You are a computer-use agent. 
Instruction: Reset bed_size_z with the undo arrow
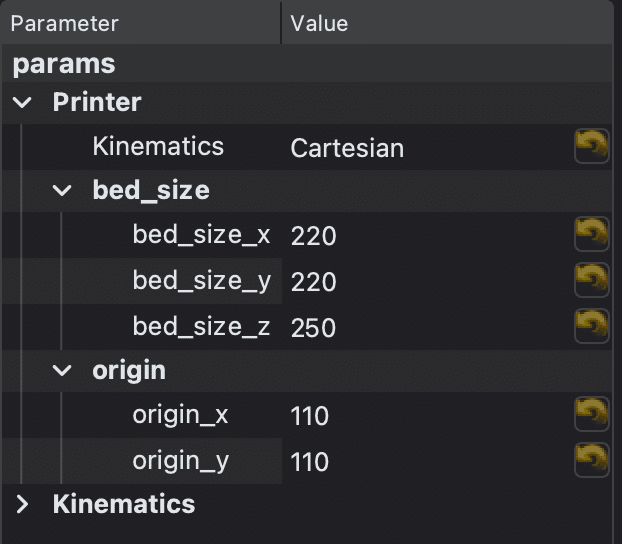tap(591, 326)
